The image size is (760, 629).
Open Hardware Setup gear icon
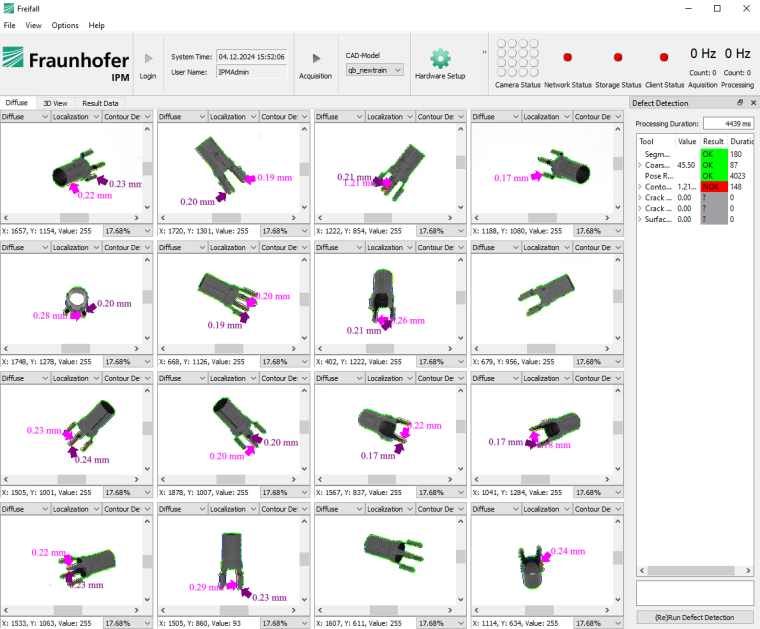(x=440, y=58)
